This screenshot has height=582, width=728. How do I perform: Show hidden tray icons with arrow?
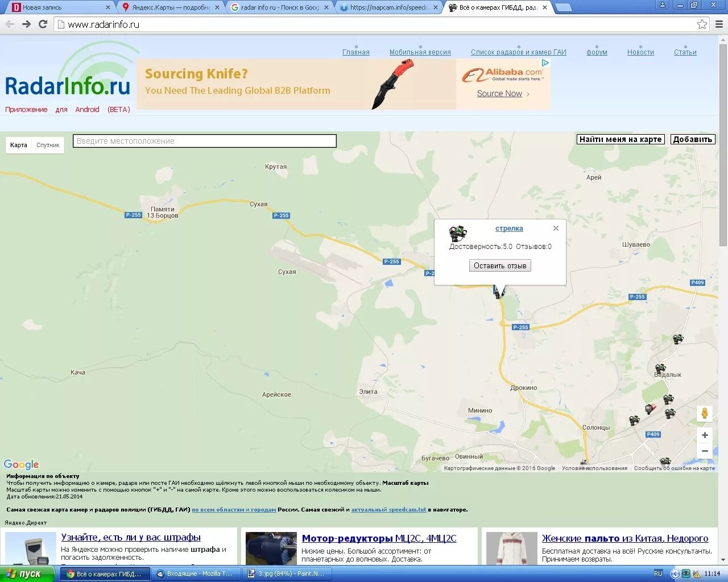click(x=675, y=573)
